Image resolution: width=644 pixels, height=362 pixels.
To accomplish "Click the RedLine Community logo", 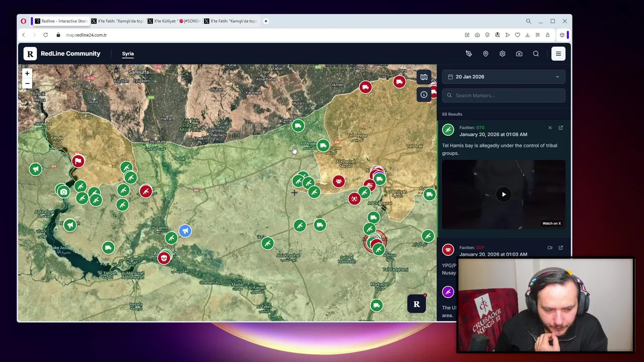I will click(30, 54).
